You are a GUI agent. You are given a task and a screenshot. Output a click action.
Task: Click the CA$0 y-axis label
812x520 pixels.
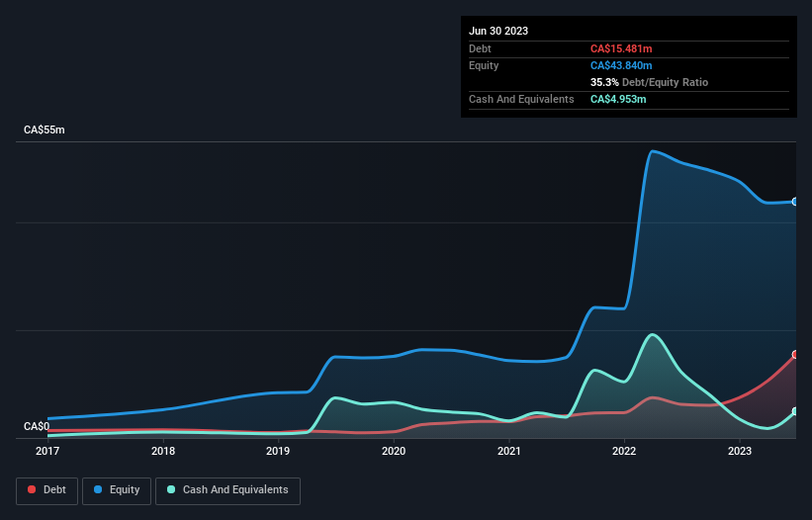click(37, 426)
